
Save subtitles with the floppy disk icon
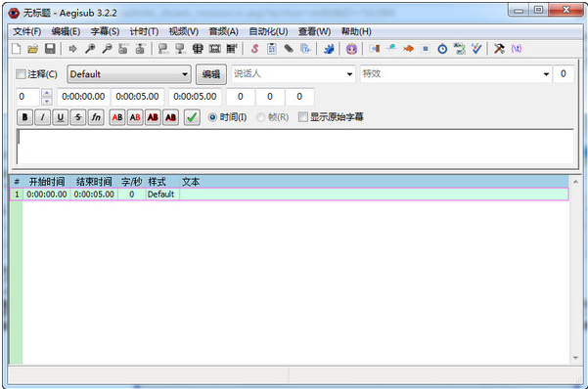click(50, 48)
